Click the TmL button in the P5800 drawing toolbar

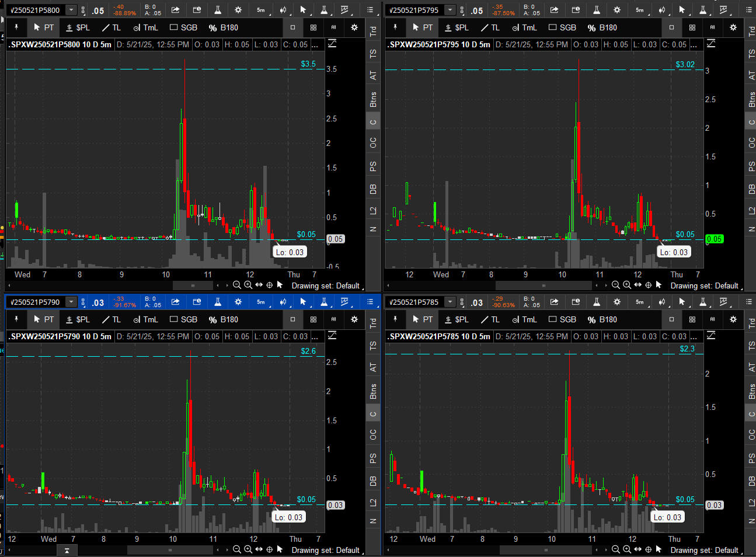pos(145,27)
